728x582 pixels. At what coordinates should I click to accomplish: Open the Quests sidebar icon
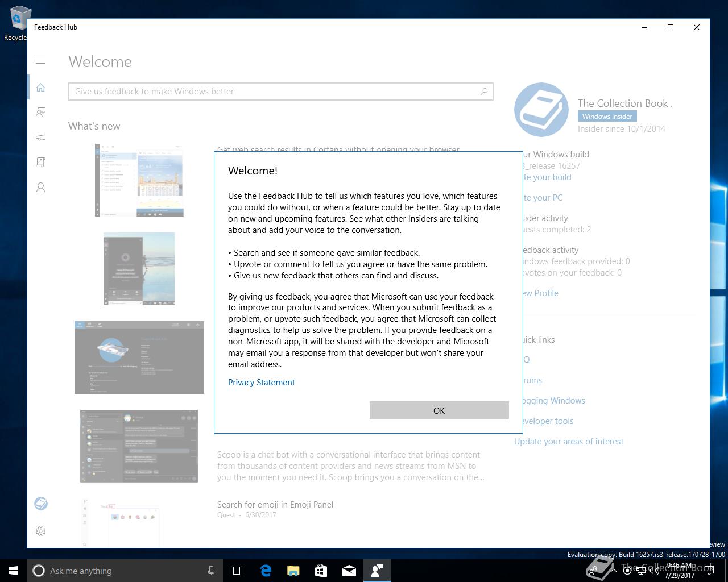(40, 163)
